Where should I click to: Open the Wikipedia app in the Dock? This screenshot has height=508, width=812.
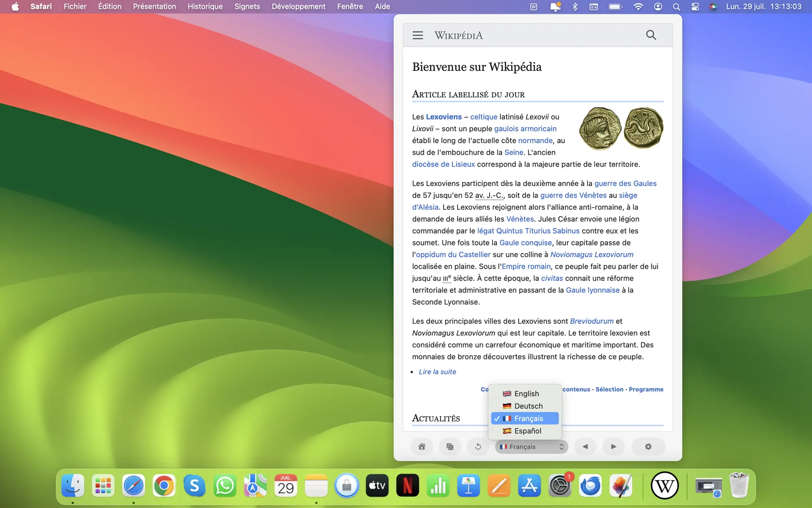[x=665, y=486]
